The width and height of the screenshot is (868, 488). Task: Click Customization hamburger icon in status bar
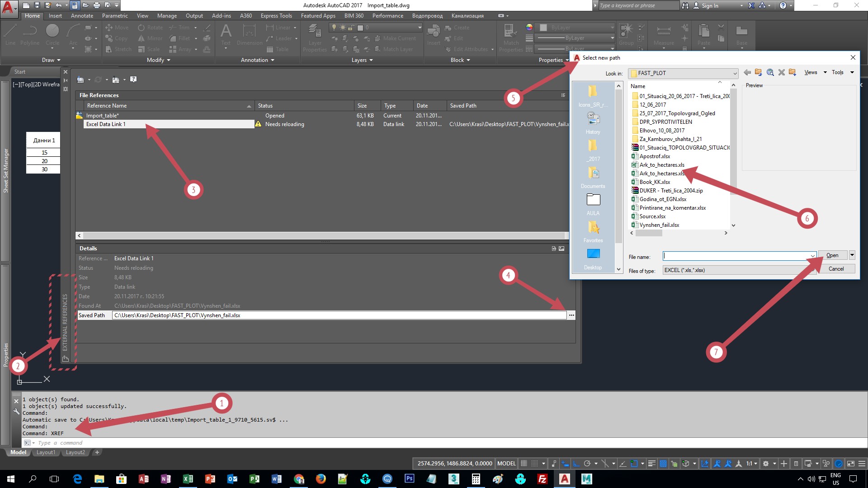coord(862,464)
